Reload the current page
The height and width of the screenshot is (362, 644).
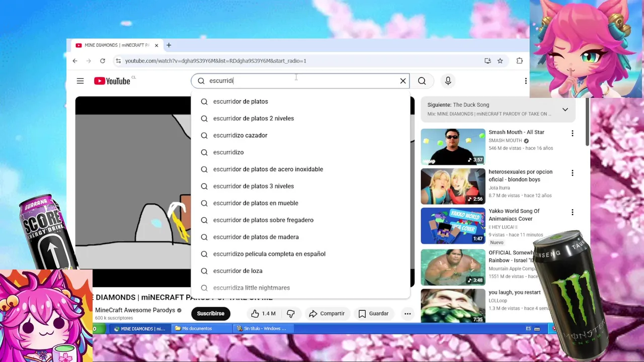pyautogui.click(x=103, y=61)
